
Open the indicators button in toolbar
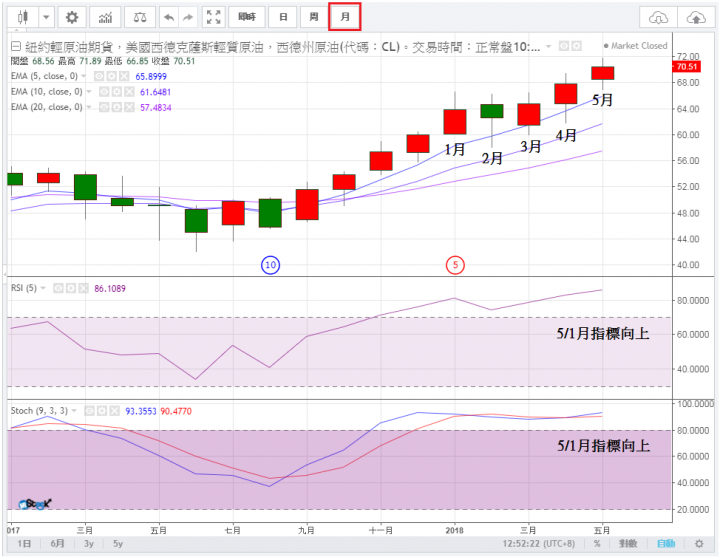[x=105, y=17]
